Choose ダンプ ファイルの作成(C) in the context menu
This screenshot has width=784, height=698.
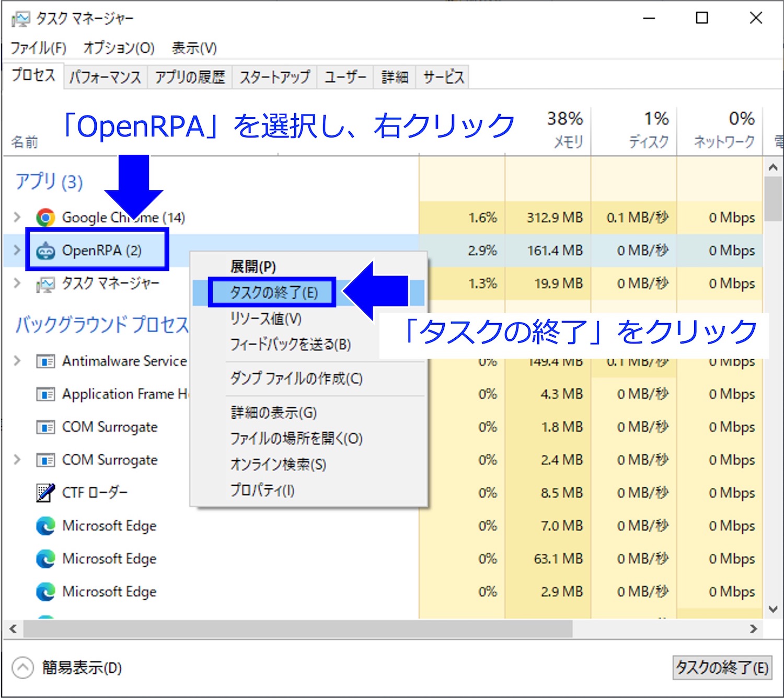[x=308, y=378]
